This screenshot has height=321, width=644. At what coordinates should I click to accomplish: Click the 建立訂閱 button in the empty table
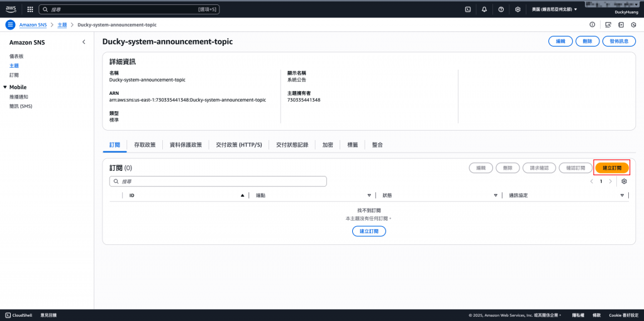369,231
